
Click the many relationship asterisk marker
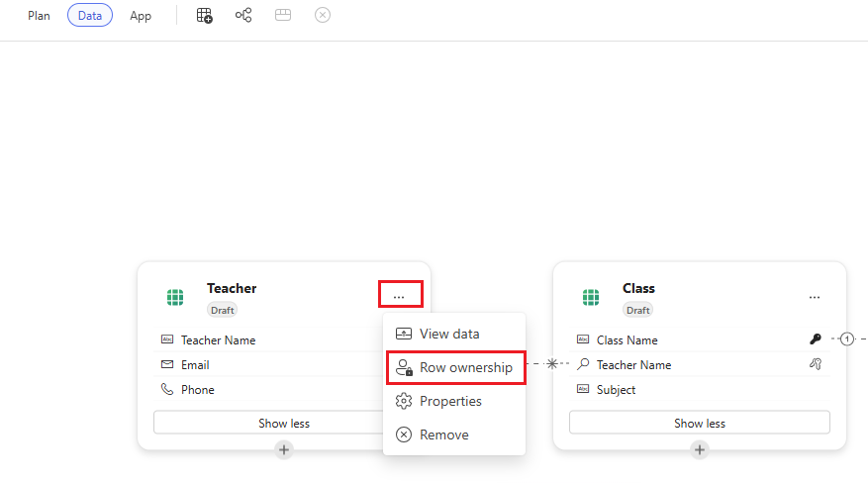pos(552,363)
